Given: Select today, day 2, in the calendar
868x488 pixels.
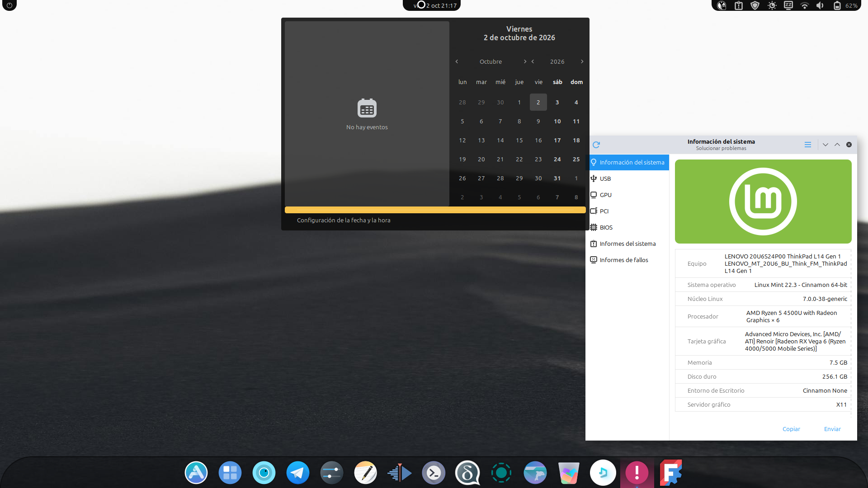Looking at the screenshot, I should [538, 102].
